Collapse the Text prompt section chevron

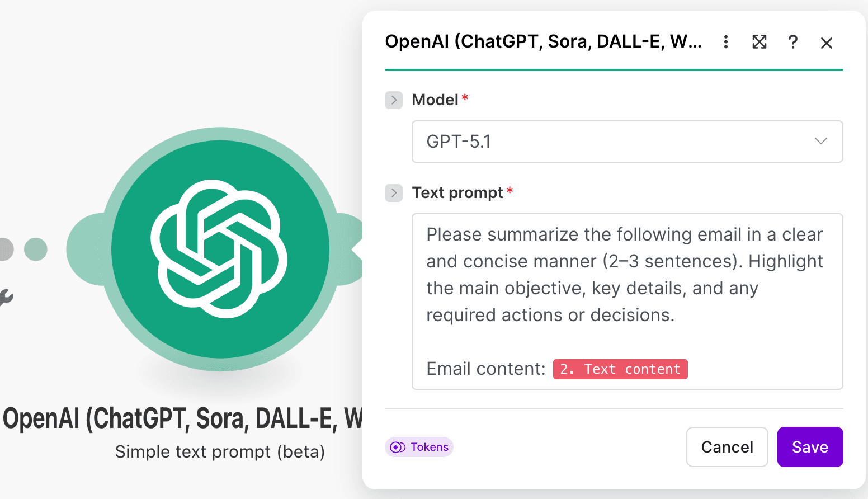pyautogui.click(x=394, y=193)
